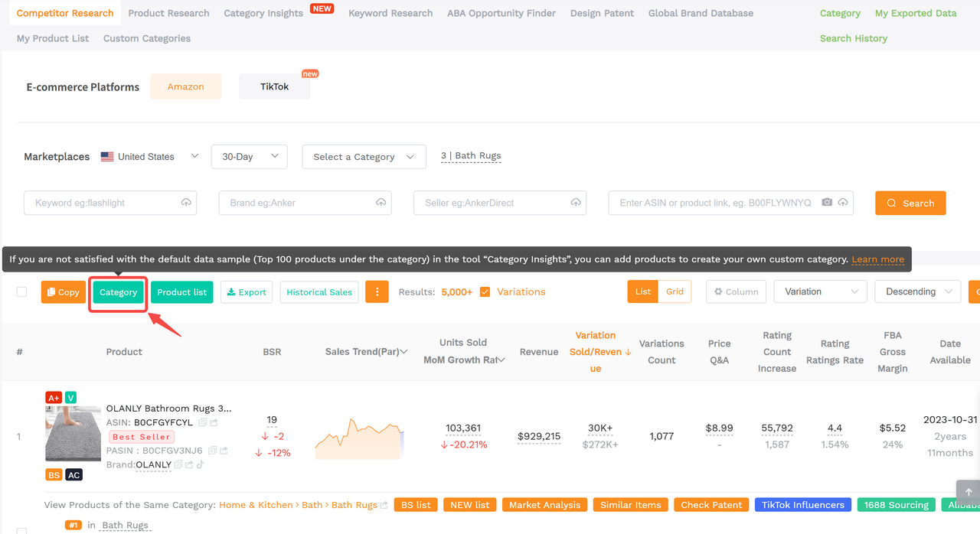Click TikTok icon next to OLANLY brand

pos(200,464)
